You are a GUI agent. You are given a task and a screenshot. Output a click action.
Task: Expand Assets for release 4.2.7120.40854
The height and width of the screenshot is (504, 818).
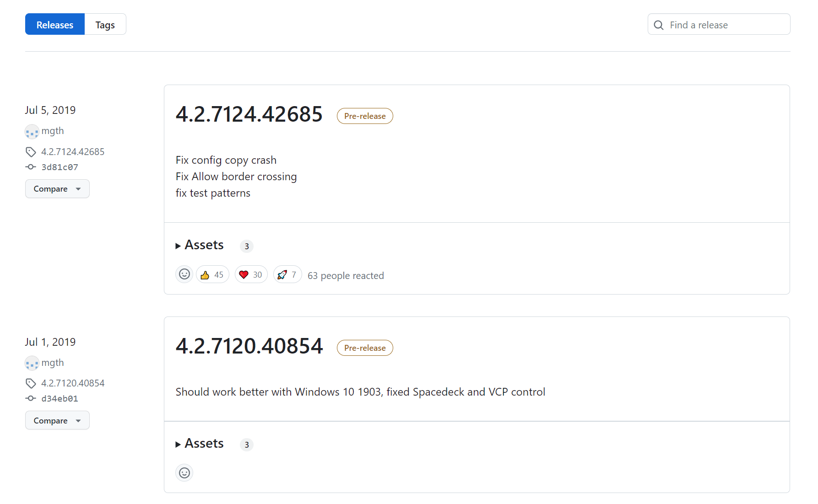coord(200,444)
